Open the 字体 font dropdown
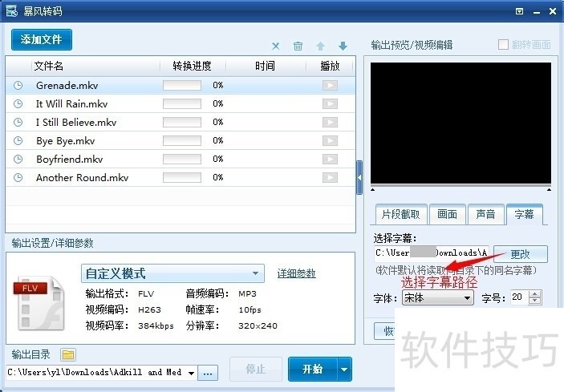564x392 pixels. pos(437,298)
